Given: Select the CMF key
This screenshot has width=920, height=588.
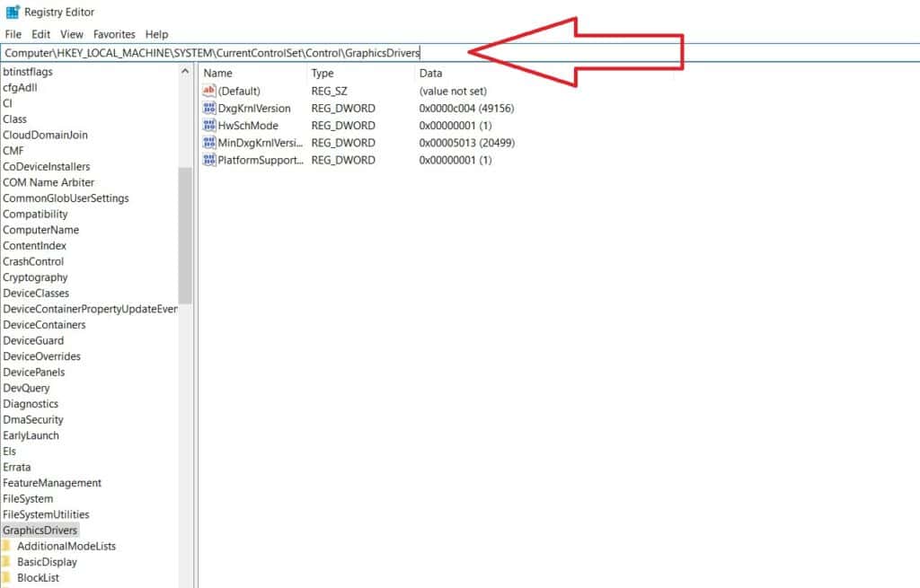Looking at the screenshot, I should coord(13,151).
